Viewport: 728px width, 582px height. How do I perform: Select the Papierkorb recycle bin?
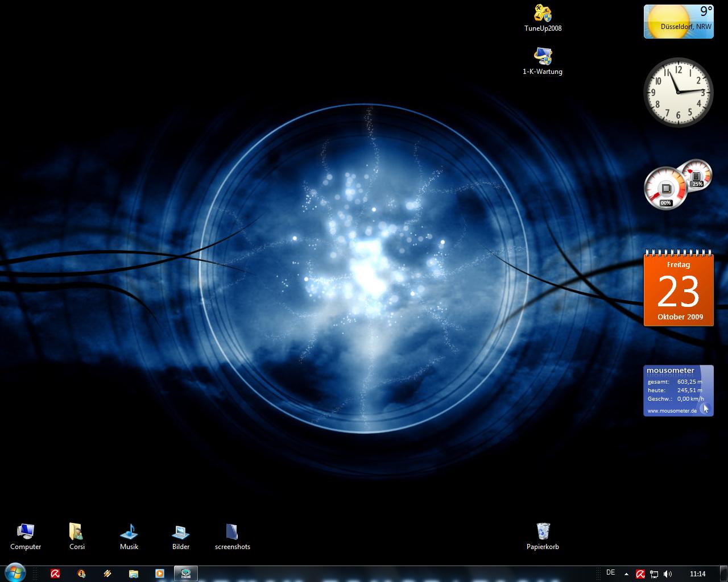[x=543, y=532]
